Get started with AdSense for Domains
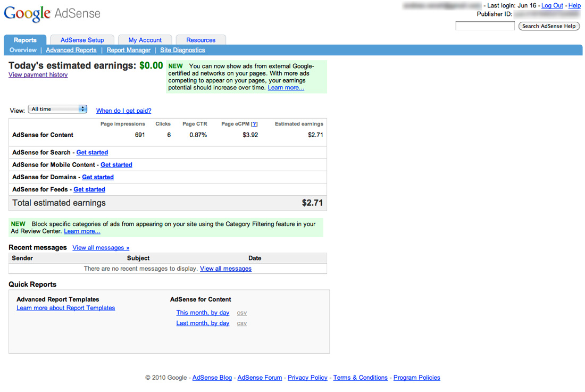The width and height of the screenshot is (585, 392). (x=98, y=177)
